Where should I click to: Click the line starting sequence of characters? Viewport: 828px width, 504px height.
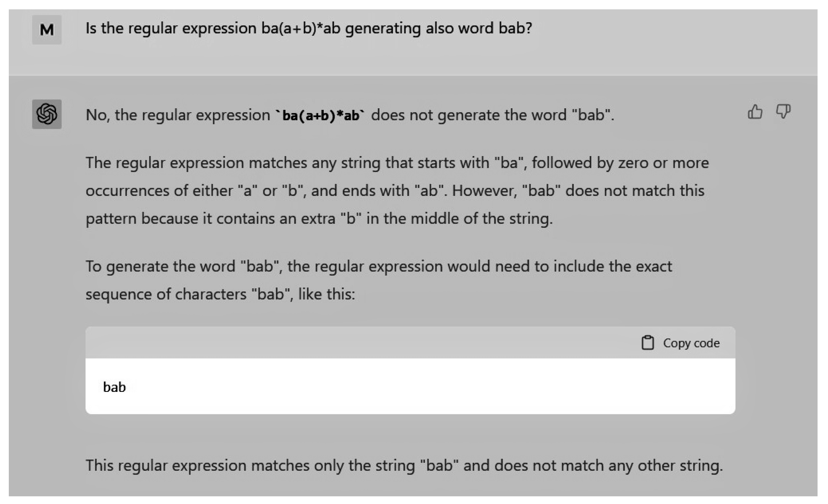tap(220, 294)
